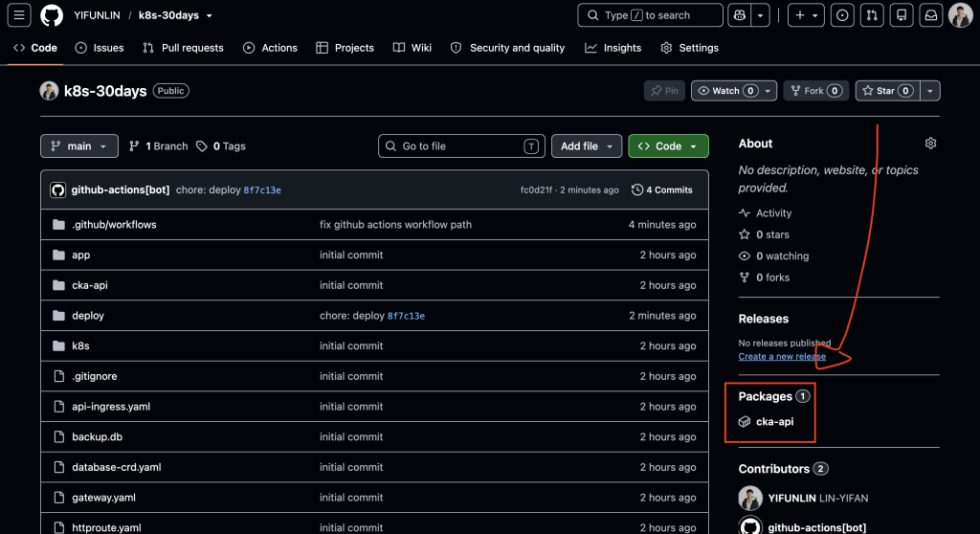This screenshot has width=980, height=534.
Task: Open the Projects tab
Action: (x=345, y=48)
